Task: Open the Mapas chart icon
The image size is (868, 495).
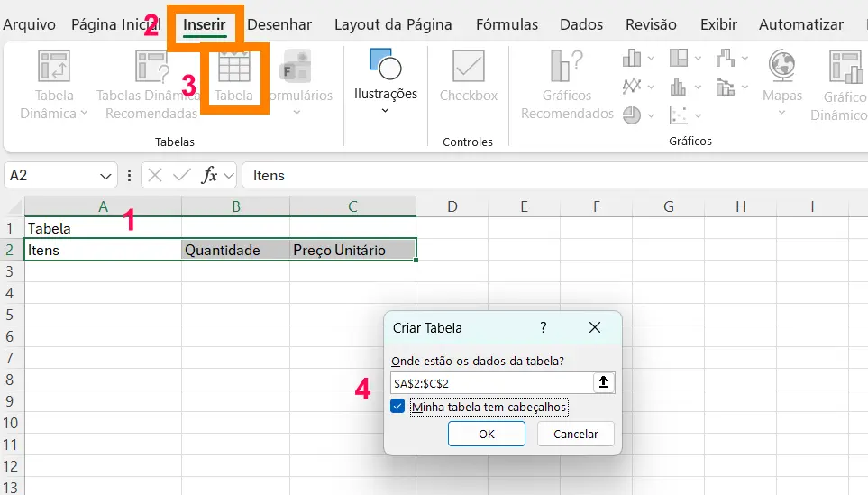Action: pos(781,65)
